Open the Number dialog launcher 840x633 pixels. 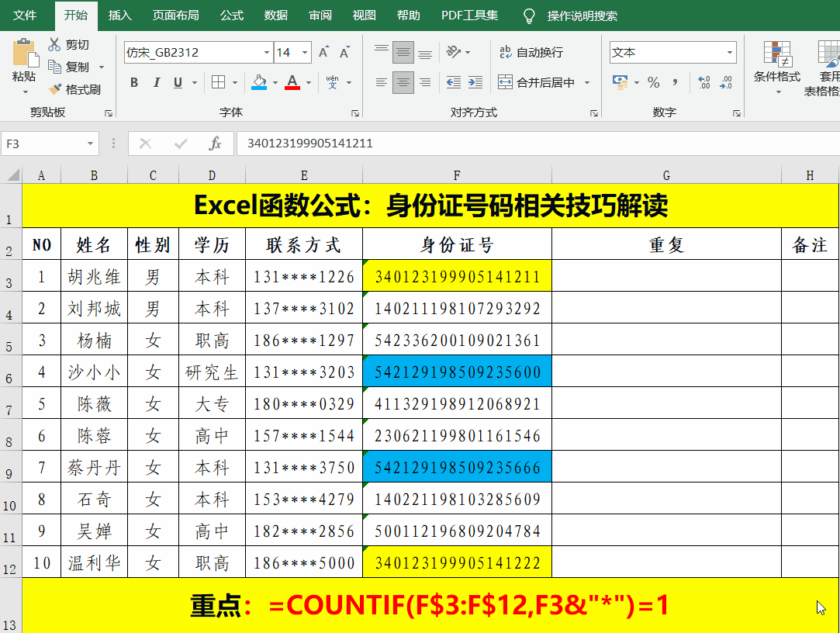point(737,113)
